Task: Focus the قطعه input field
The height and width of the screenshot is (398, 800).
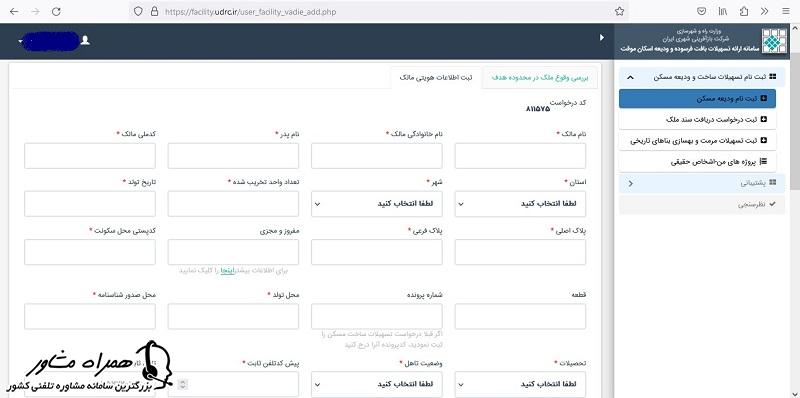Action: click(520, 316)
